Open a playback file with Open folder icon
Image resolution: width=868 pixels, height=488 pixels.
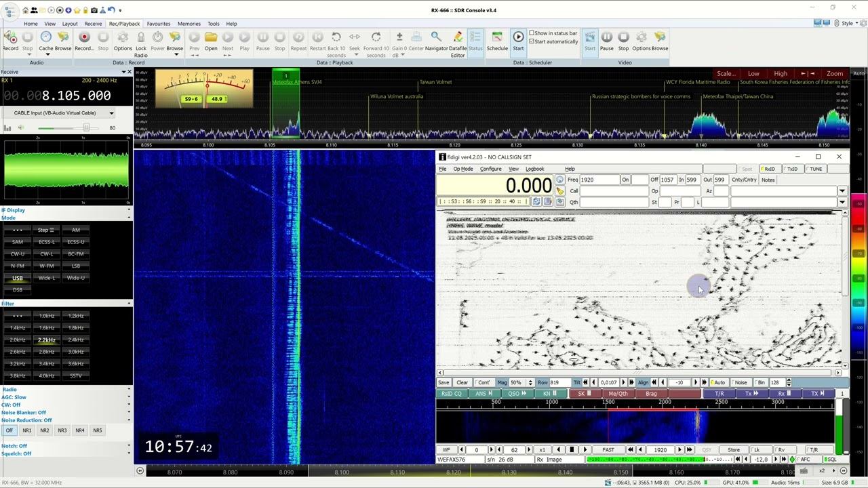(211, 38)
